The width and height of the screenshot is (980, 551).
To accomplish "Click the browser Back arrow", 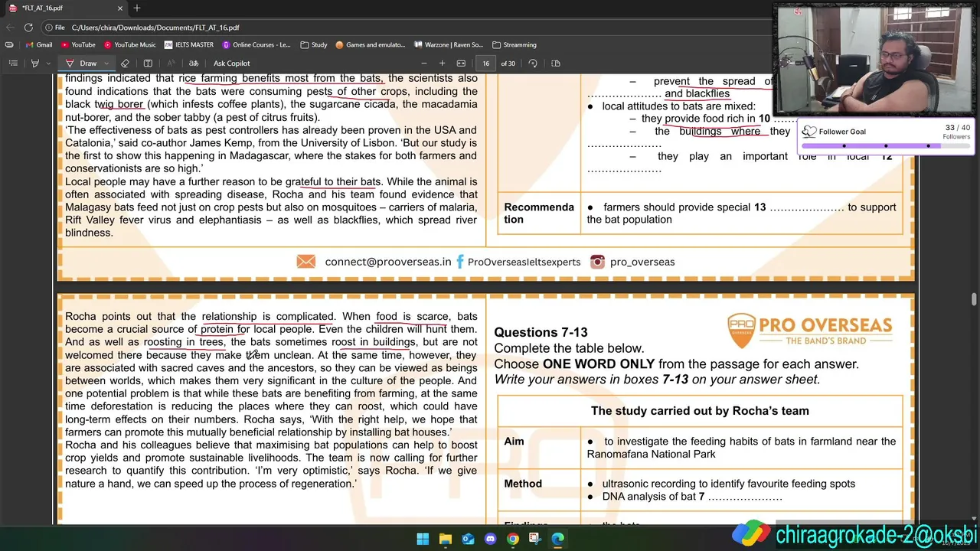I will [11, 28].
